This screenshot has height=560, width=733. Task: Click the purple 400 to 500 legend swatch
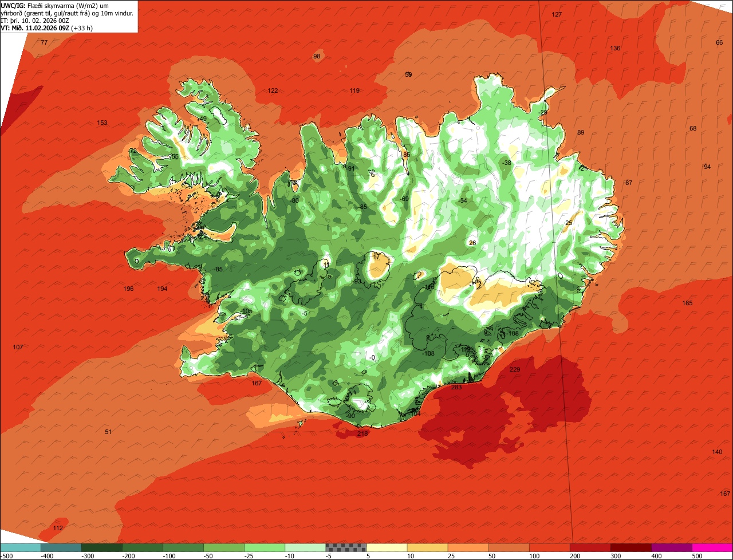click(672, 547)
